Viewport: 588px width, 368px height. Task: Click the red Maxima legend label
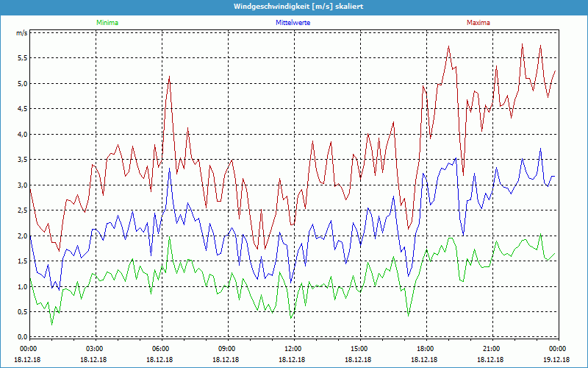pos(478,23)
